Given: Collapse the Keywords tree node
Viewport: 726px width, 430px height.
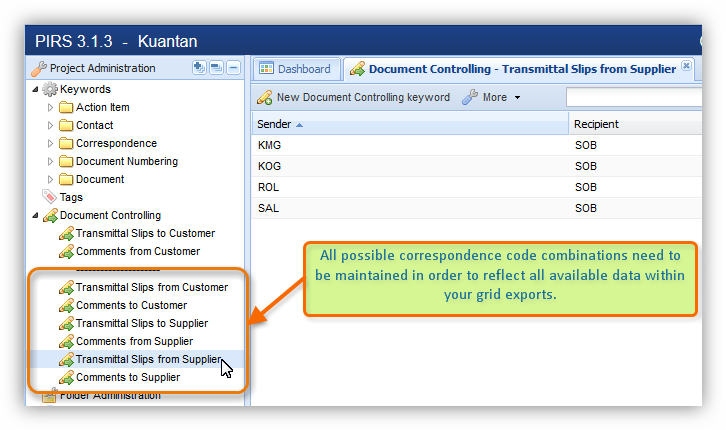Looking at the screenshot, I should (35, 89).
